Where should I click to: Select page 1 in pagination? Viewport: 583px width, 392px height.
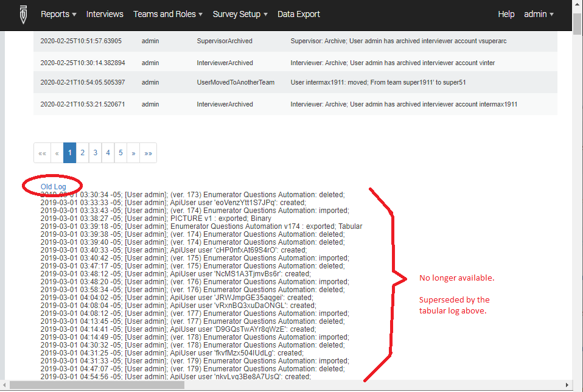[x=69, y=153]
